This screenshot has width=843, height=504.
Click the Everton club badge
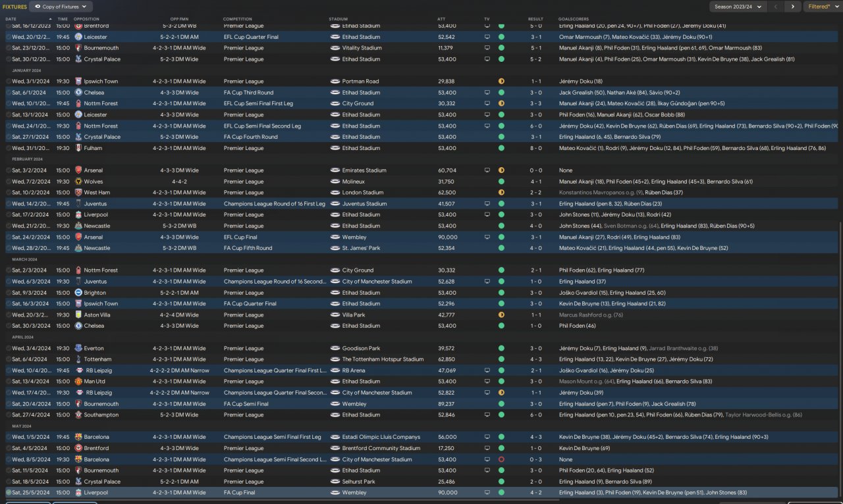pos(78,349)
